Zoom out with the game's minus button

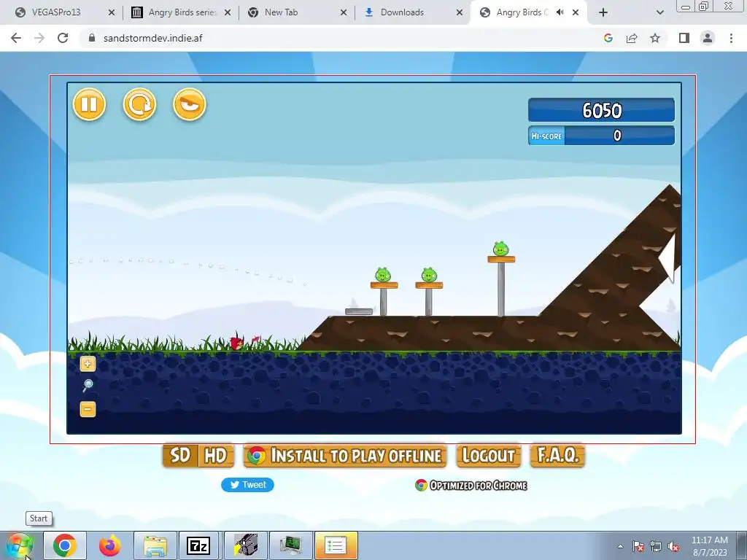coord(88,409)
